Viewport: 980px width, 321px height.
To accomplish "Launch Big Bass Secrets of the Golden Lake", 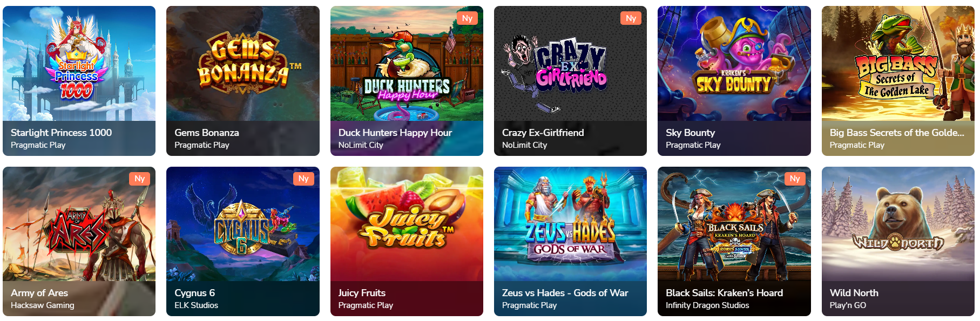I will click(898, 64).
